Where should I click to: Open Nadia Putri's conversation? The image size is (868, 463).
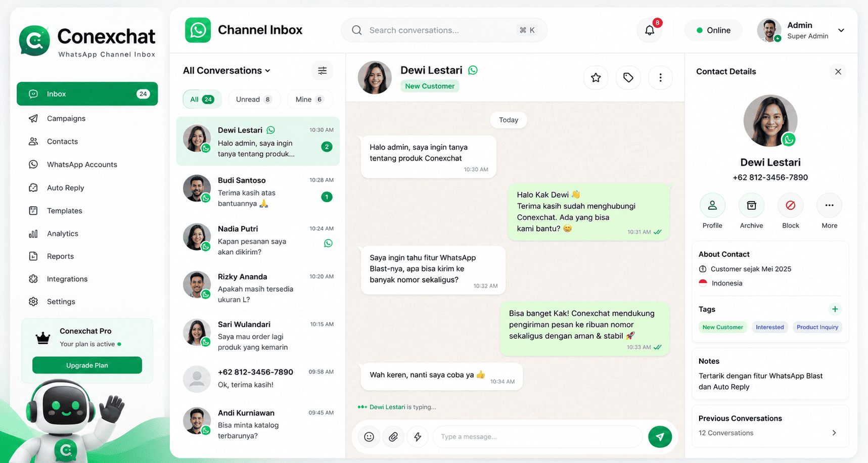(258, 240)
